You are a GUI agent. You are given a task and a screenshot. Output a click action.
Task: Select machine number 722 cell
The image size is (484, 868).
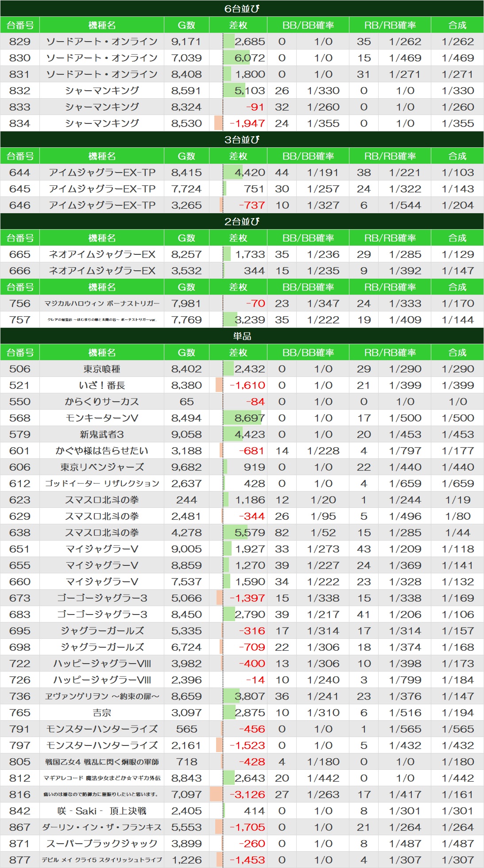pos(20,664)
